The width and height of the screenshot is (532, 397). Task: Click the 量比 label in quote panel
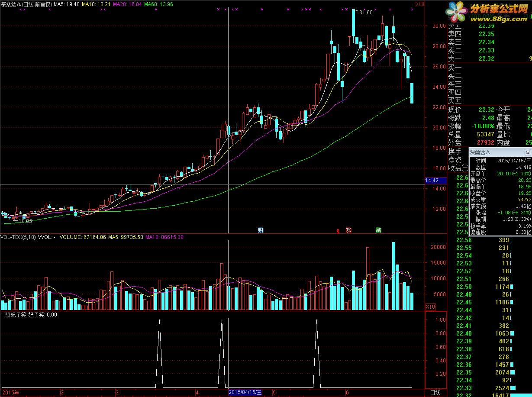[x=503, y=135]
